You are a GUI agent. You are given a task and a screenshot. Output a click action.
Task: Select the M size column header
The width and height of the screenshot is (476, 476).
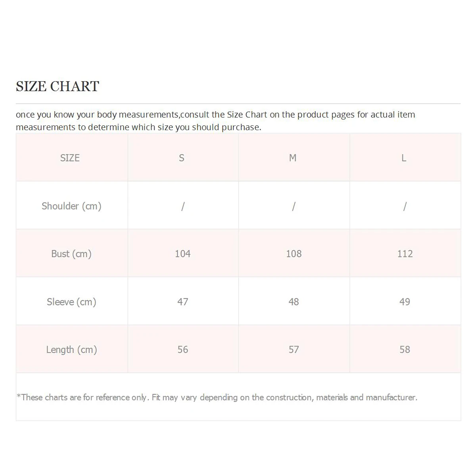[x=293, y=158]
